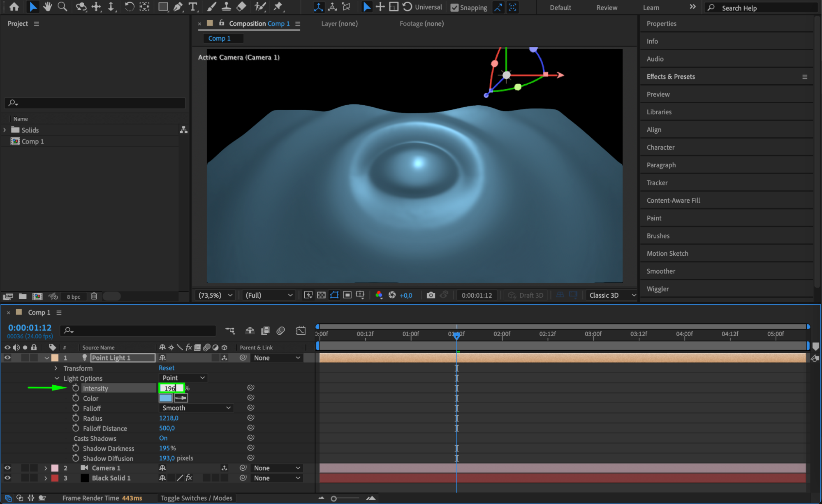Expand the Solids folder
The image size is (822, 504).
(5, 130)
